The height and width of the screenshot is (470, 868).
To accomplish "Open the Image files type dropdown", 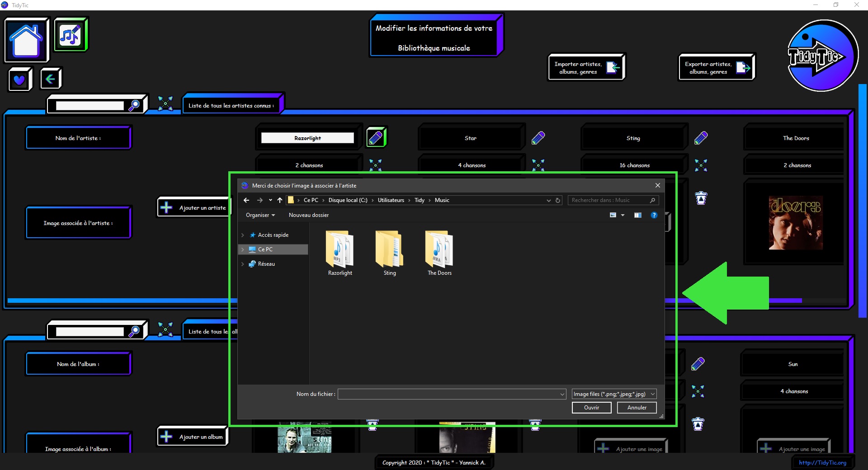I will 613,394.
